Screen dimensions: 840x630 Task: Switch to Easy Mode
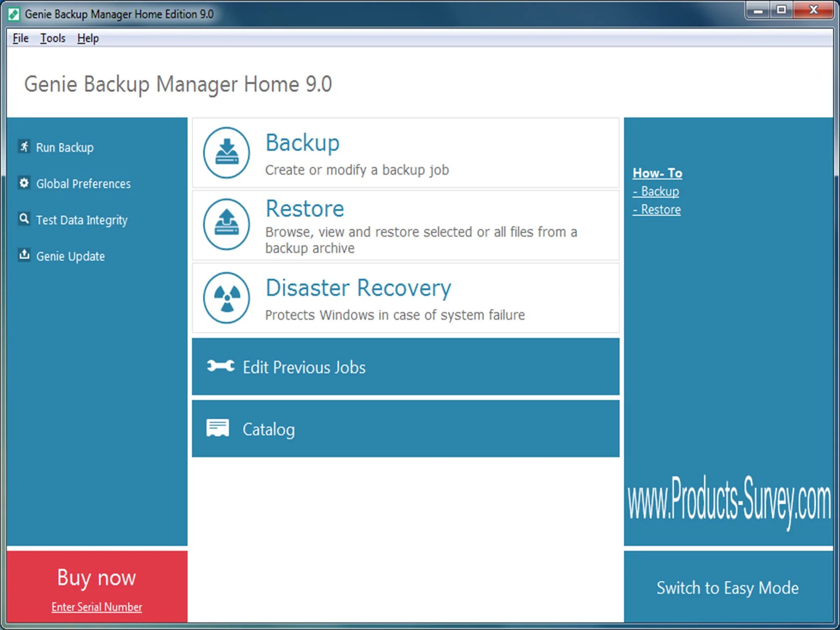pyautogui.click(x=727, y=588)
